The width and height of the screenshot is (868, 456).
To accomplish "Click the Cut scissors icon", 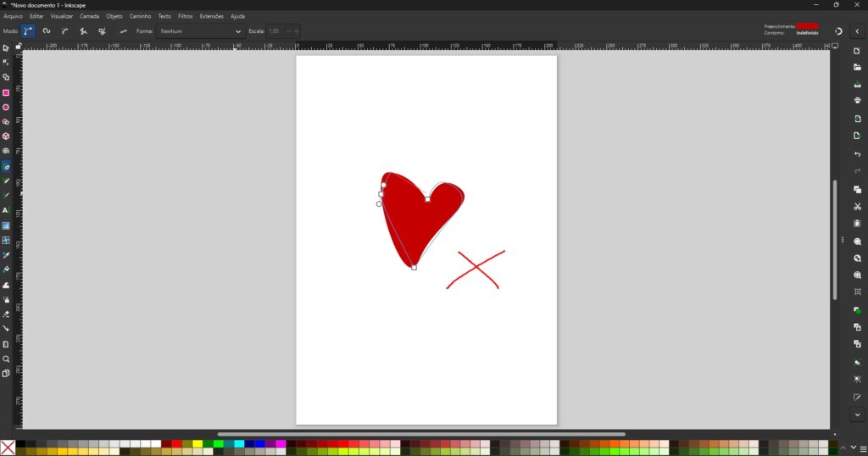I will (x=857, y=206).
